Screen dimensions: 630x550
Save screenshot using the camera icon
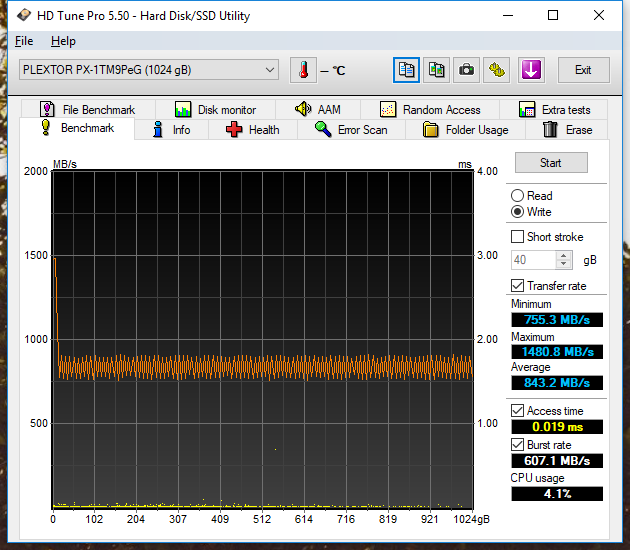coord(466,70)
